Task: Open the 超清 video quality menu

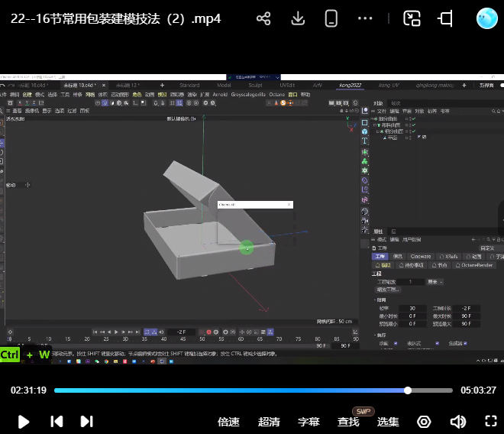Action: [269, 421]
